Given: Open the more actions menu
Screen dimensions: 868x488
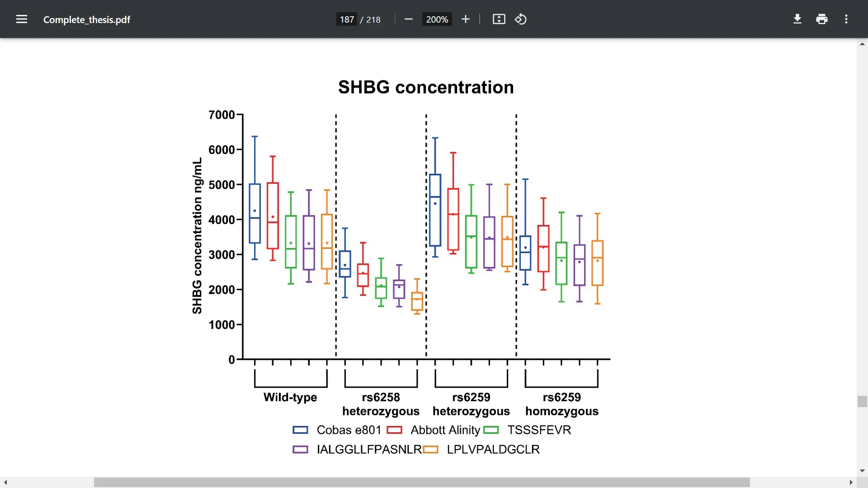Looking at the screenshot, I should coord(846,19).
